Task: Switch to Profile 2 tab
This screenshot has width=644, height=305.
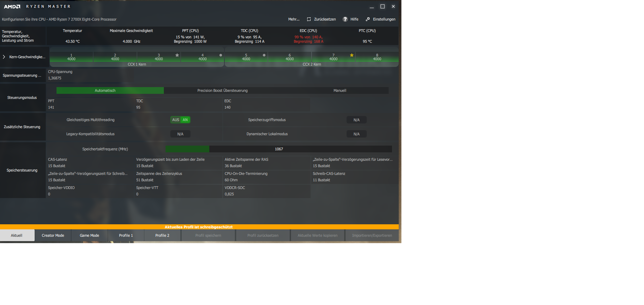Action: point(162,235)
